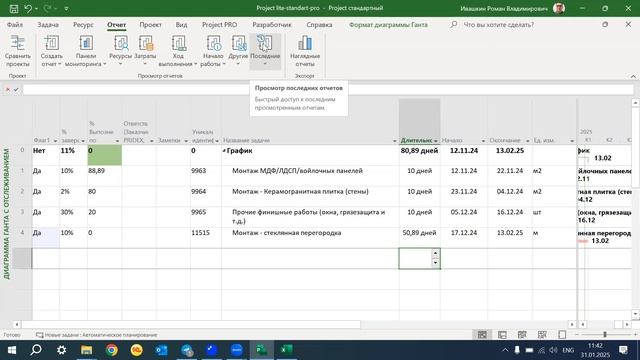The image size is (640, 360).
Task: Open the Флаг1 column filter dropdown
Action: click(x=55, y=141)
